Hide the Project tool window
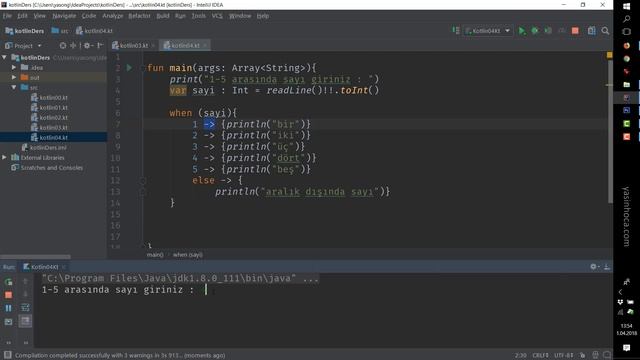Viewport: 640px width, 360px height. 100,46
